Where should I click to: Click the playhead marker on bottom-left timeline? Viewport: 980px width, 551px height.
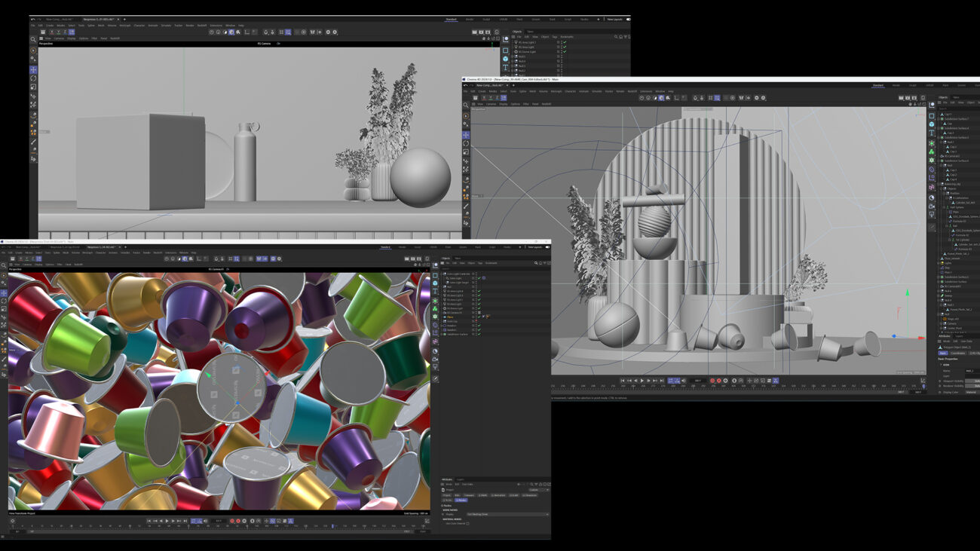coord(333,526)
